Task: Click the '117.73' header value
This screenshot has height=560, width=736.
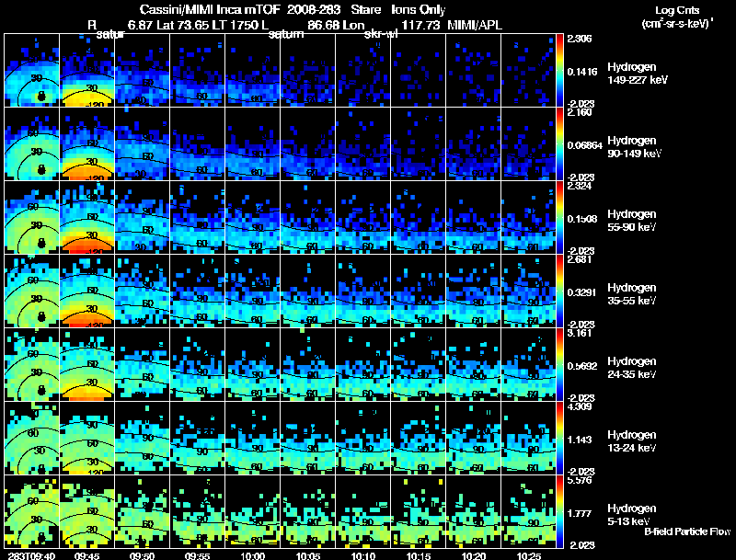Action: pos(420,25)
